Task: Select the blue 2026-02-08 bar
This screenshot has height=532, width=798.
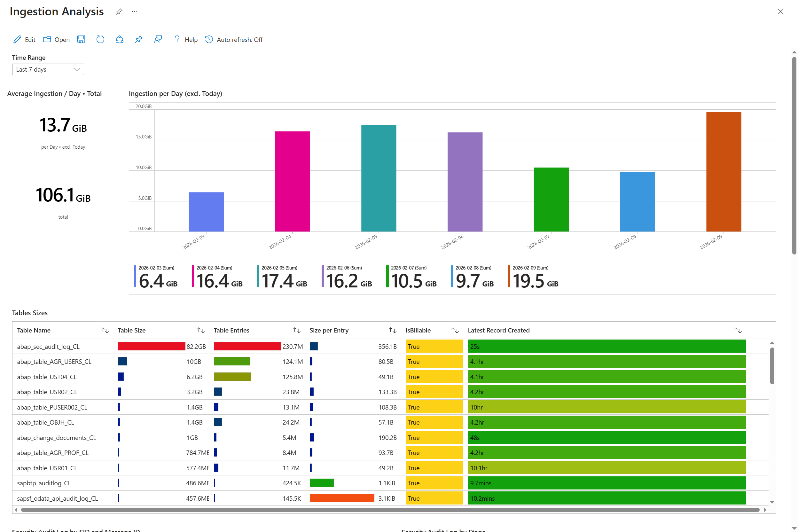Action: 638,202
